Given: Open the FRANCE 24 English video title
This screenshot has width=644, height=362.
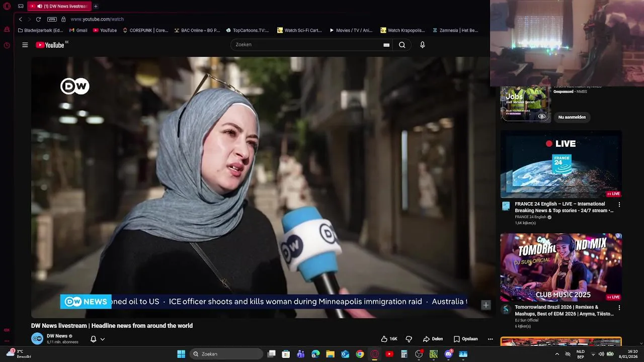Looking at the screenshot, I should click(564, 207).
